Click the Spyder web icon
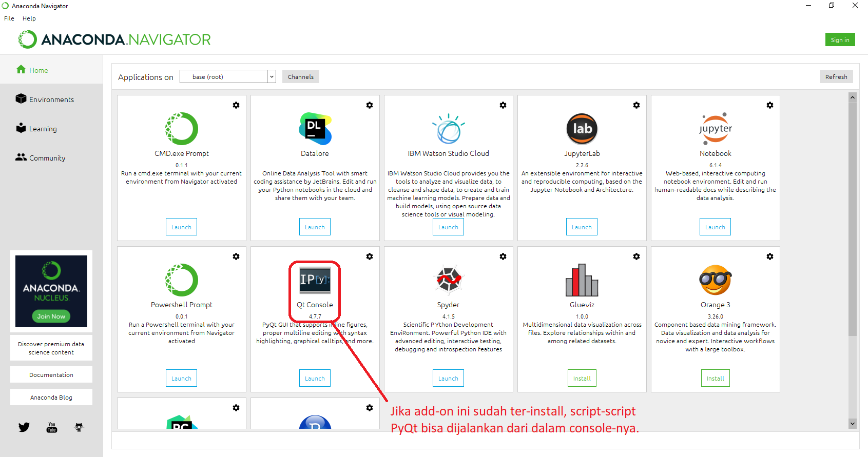This screenshot has width=868, height=457. [x=449, y=280]
